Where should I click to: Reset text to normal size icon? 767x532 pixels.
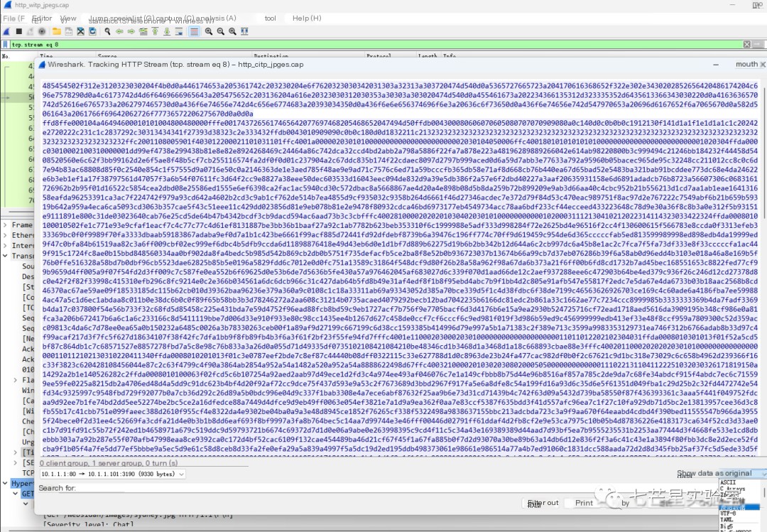tap(232, 31)
